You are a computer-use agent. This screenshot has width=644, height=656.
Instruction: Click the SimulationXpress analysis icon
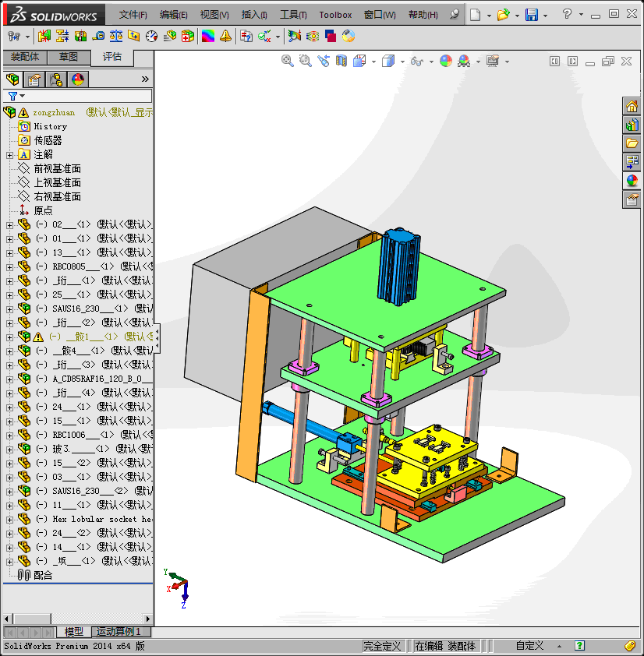[x=295, y=37]
